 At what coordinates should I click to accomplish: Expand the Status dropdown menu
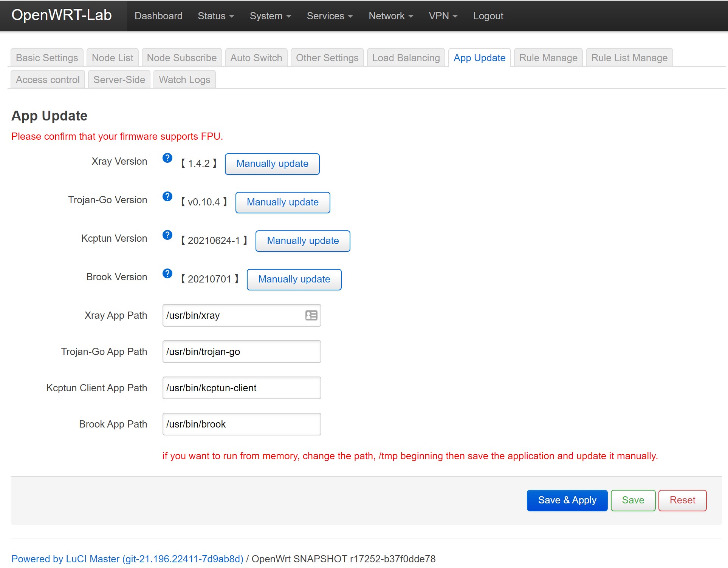click(216, 16)
